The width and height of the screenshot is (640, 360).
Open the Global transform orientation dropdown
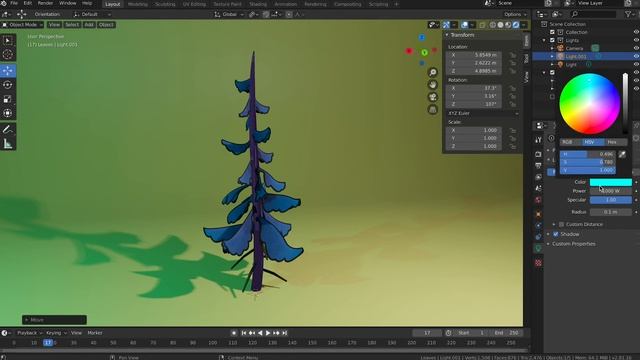229,14
